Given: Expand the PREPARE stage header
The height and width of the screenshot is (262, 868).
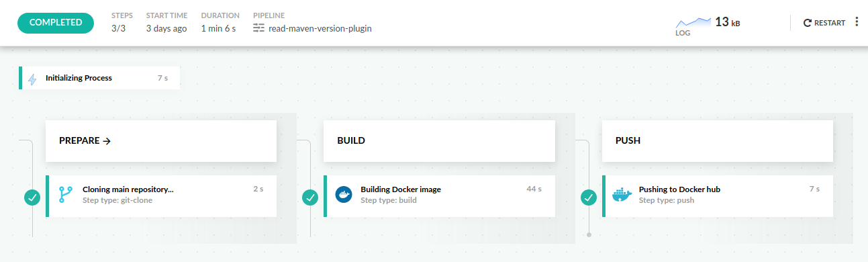Looking at the screenshot, I should coord(161,141).
